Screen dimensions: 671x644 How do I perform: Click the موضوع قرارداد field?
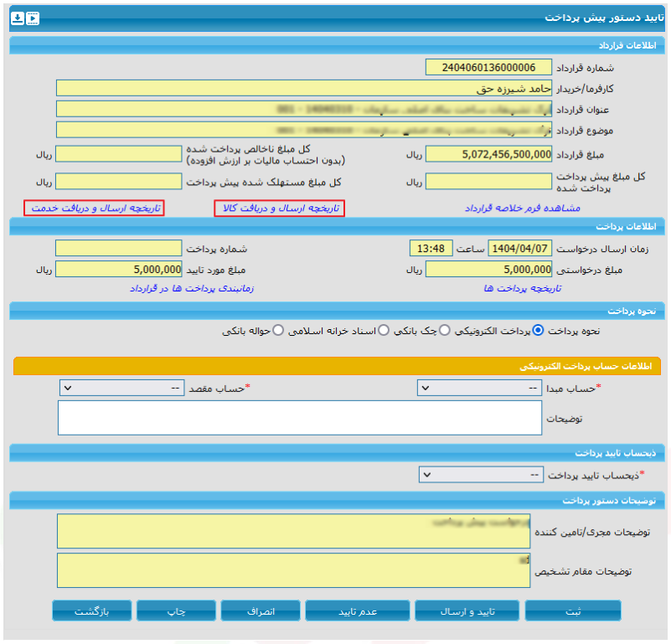(x=304, y=130)
